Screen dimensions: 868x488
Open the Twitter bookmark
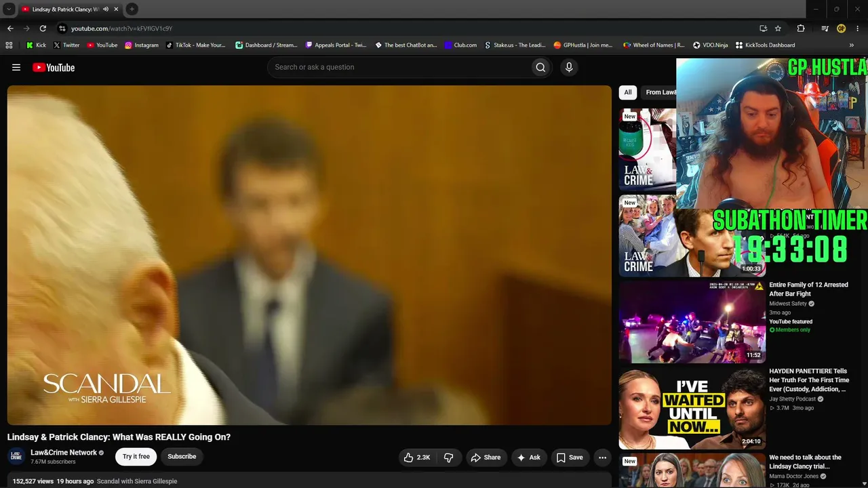tap(66, 45)
